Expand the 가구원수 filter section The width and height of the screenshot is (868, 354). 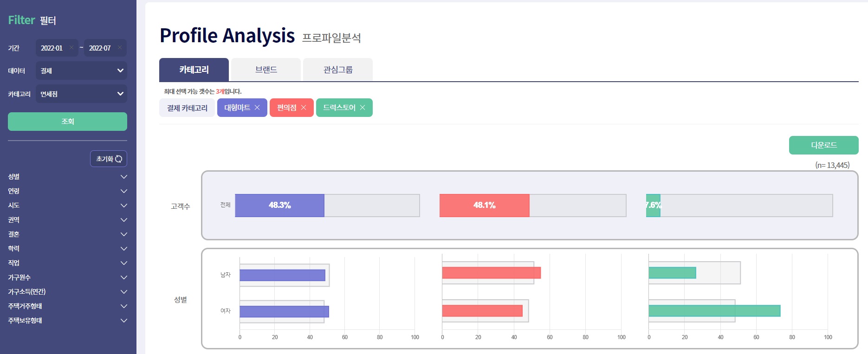pos(67,277)
